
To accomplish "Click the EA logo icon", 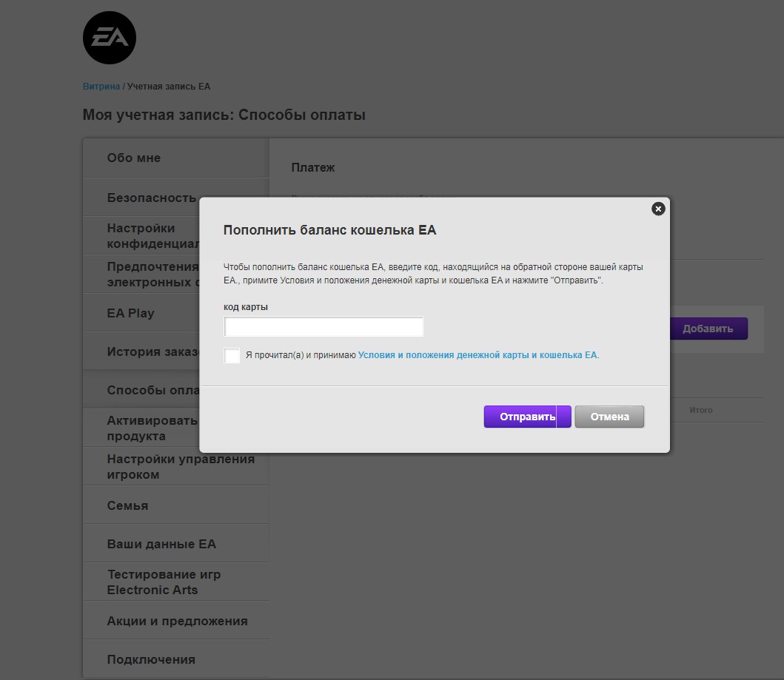I will 110,38.
